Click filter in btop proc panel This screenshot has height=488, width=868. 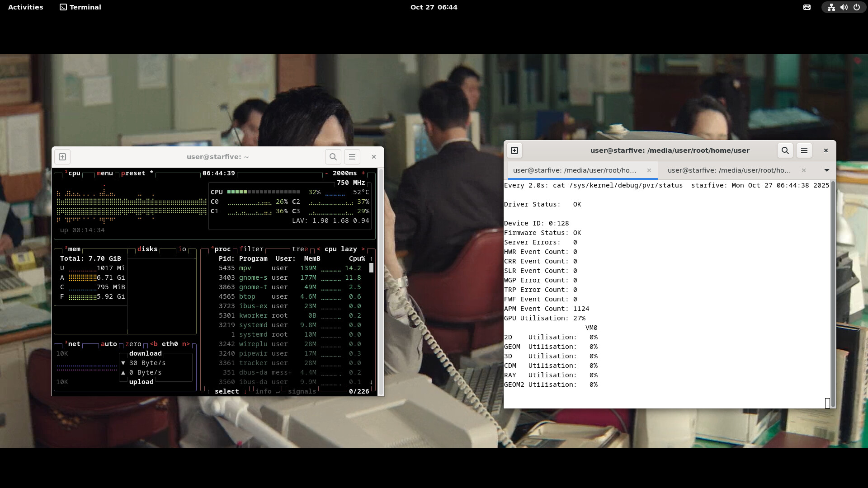251,249
